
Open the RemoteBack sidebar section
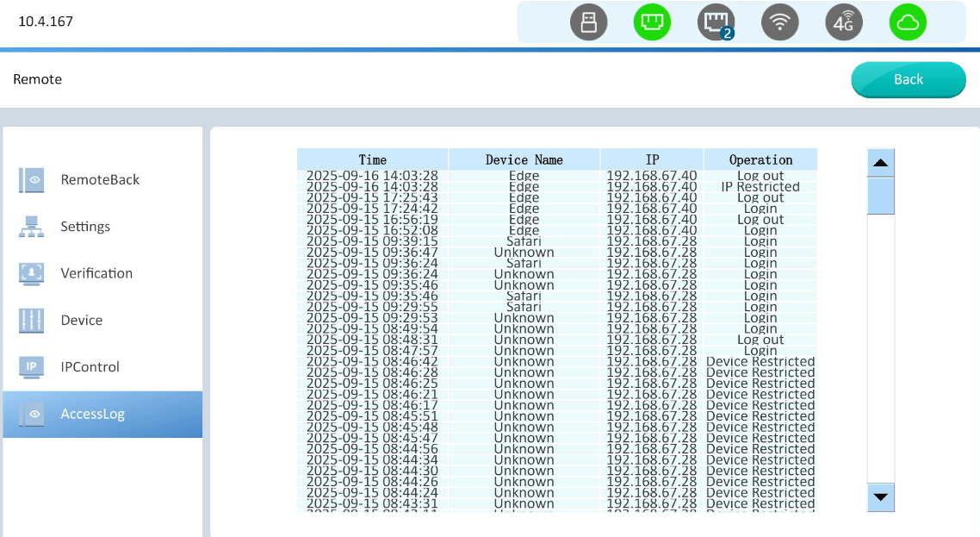click(x=100, y=180)
